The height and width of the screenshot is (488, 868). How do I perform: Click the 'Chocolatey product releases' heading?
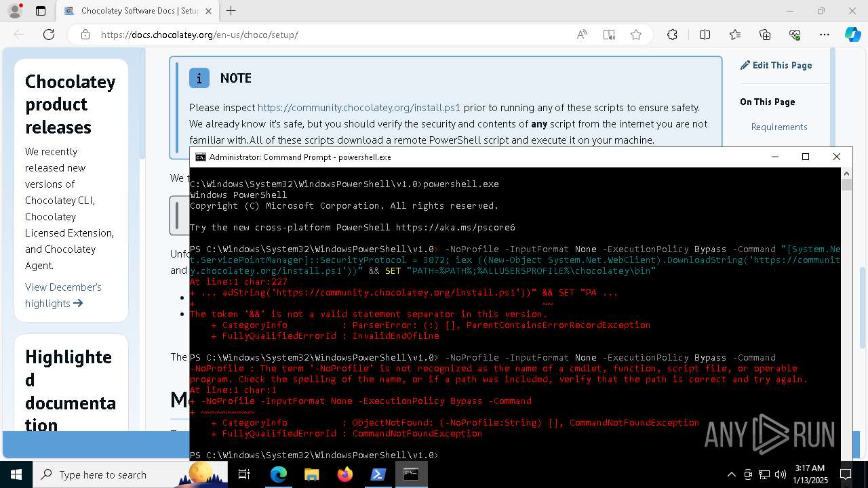tap(71, 104)
